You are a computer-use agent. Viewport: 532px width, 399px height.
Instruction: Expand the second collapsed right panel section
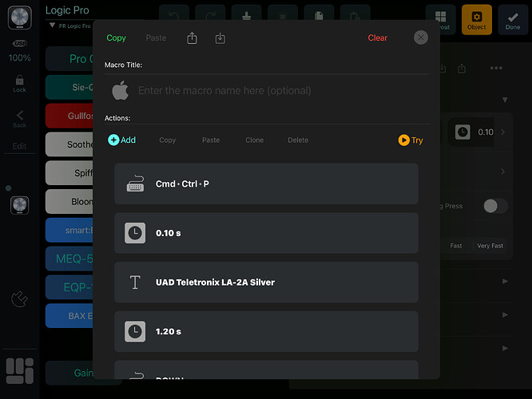pyautogui.click(x=505, y=314)
